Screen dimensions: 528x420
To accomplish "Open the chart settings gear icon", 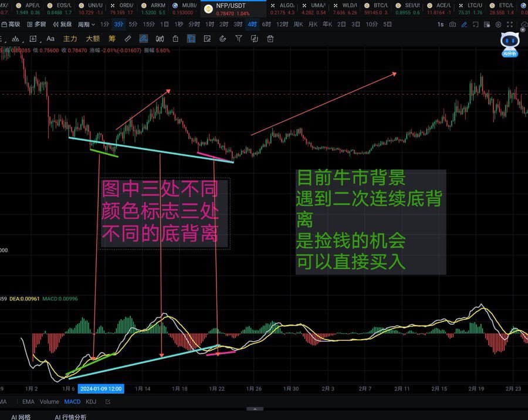I will pyautogui.click(x=497, y=25).
